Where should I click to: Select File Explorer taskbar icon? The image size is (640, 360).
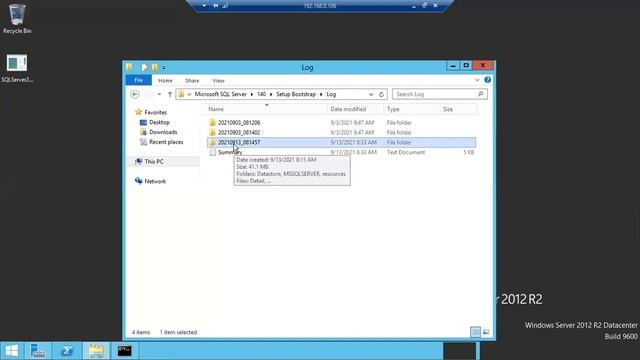coord(96,351)
